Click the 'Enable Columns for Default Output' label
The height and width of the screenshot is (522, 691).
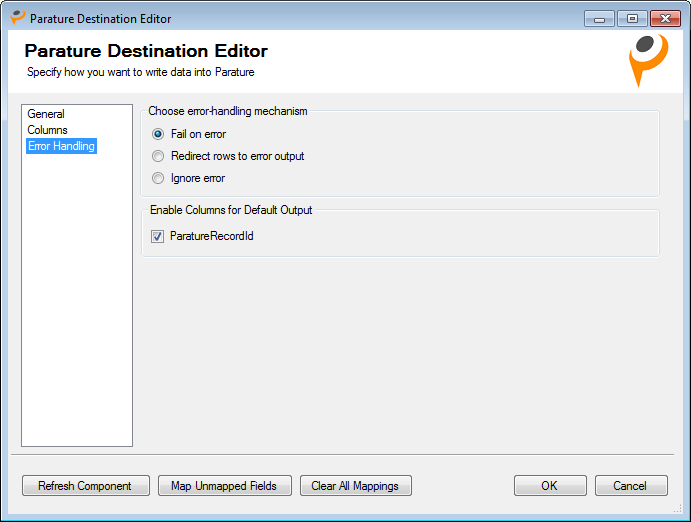click(231, 210)
